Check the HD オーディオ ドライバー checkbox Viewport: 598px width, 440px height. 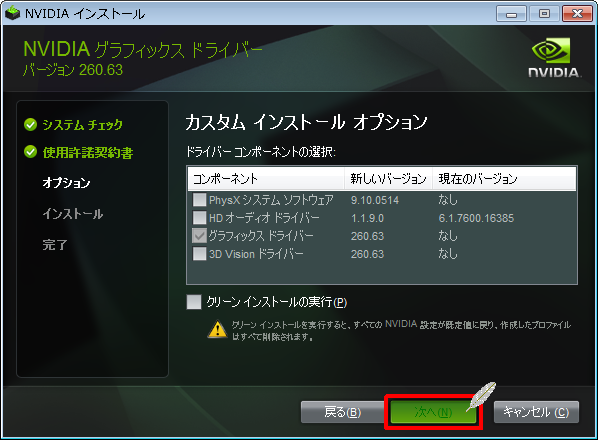click(x=199, y=218)
